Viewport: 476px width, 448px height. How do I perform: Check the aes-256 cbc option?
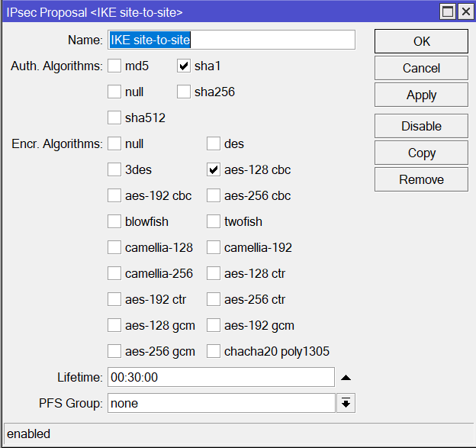tap(214, 195)
